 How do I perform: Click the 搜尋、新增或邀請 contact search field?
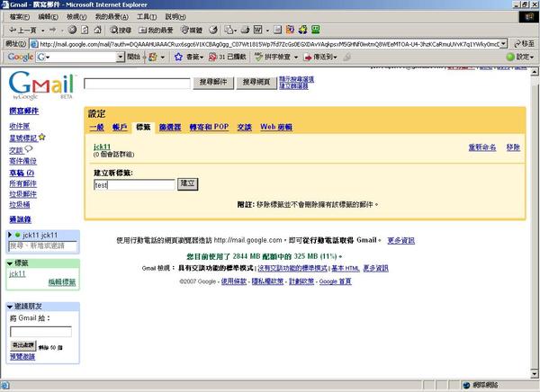click(x=42, y=245)
